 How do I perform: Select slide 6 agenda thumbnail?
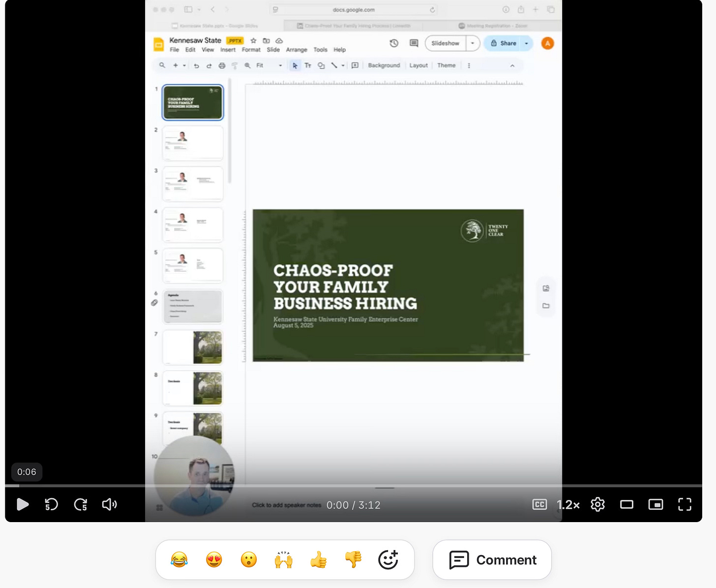193,306
